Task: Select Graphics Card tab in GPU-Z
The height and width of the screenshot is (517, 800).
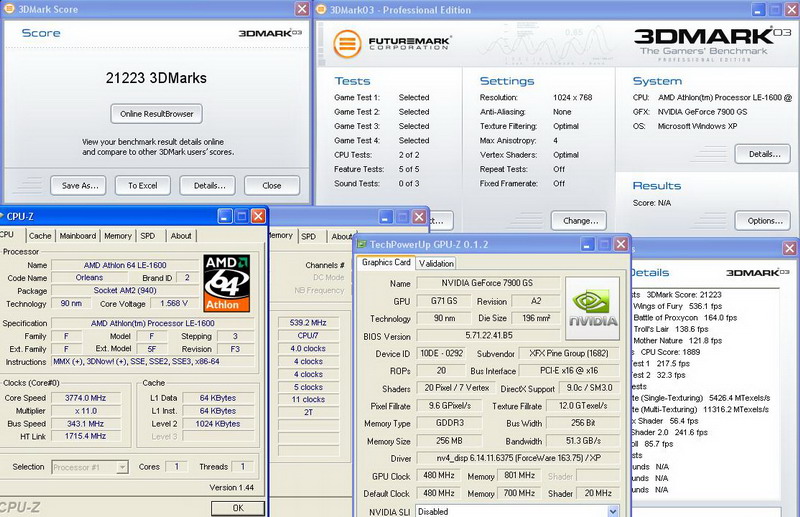Action: (386, 262)
